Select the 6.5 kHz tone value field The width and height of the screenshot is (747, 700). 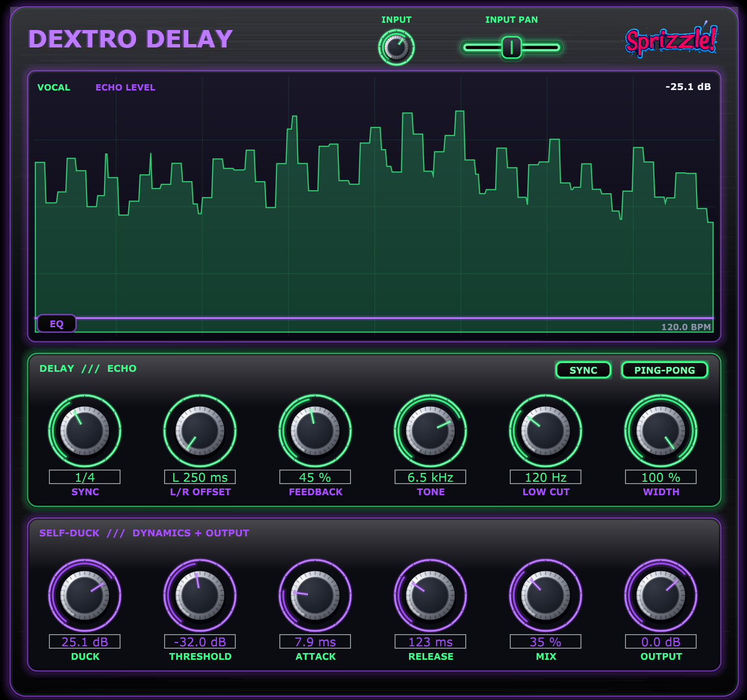click(x=430, y=477)
